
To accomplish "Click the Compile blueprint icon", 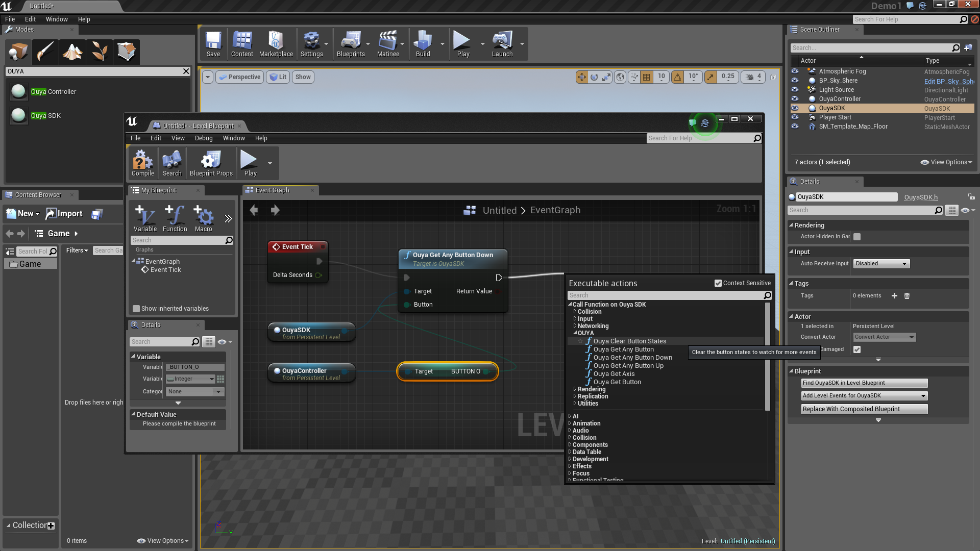I will (x=142, y=163).
